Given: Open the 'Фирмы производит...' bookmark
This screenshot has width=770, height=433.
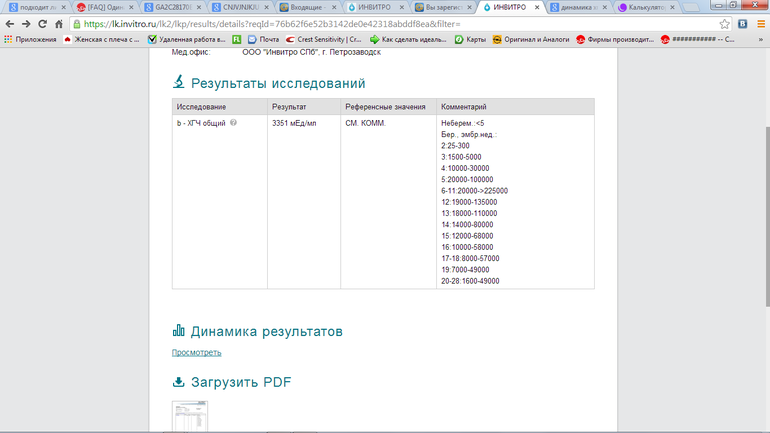Looking at the screenshot, I should click(615, 39).
